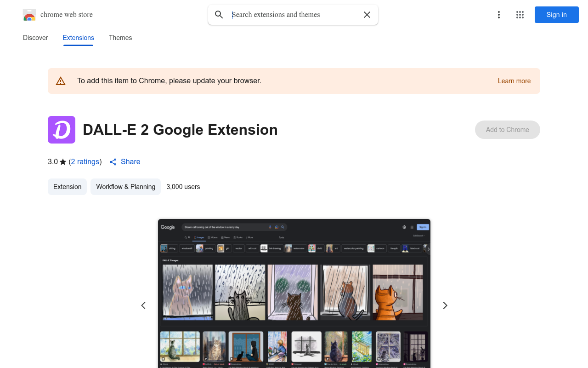The height and width of the screenshot is (368, 588).
Task: Focus the Search extensions and themes field
Action: 294,15
